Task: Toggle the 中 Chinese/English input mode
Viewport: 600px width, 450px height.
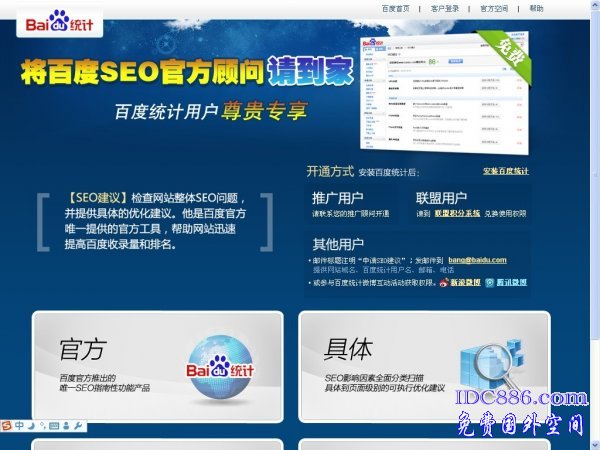Action: (x=19, y=426)
